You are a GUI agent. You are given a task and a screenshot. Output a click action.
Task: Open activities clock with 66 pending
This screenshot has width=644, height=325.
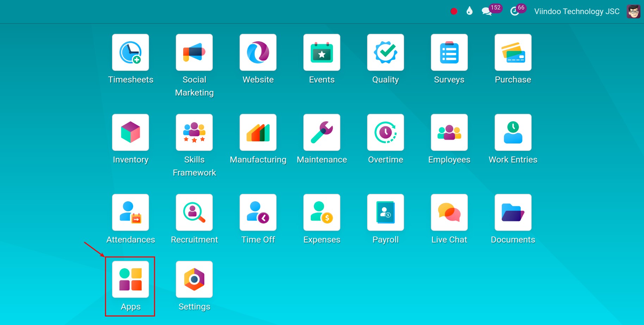(x=518, y=10)
